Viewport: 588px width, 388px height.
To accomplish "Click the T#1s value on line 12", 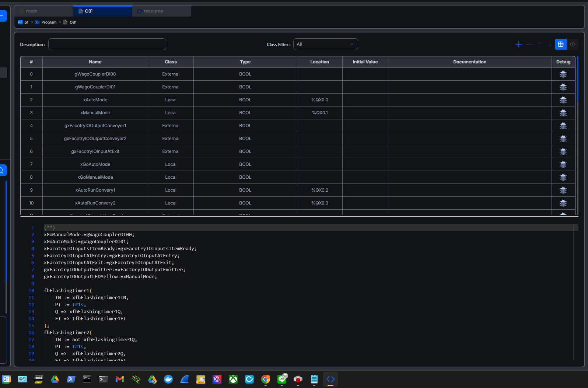I will pos(78,305).
